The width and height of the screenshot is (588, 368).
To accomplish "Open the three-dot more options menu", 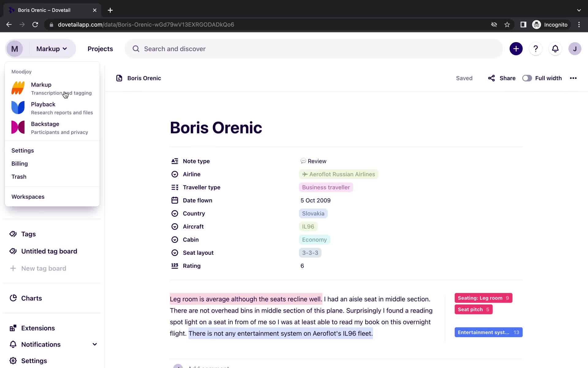I will (x=573, y=78).
